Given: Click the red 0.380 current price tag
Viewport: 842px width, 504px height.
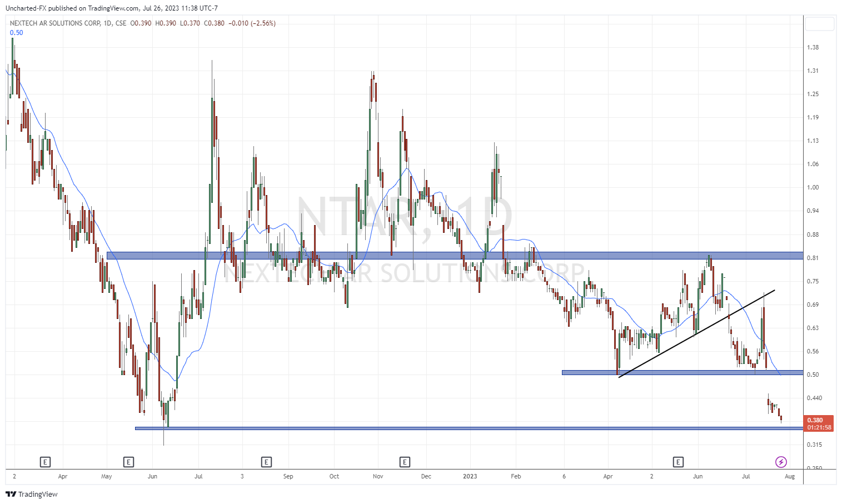Looking at the screenshot, I should [x=818, y=420].
